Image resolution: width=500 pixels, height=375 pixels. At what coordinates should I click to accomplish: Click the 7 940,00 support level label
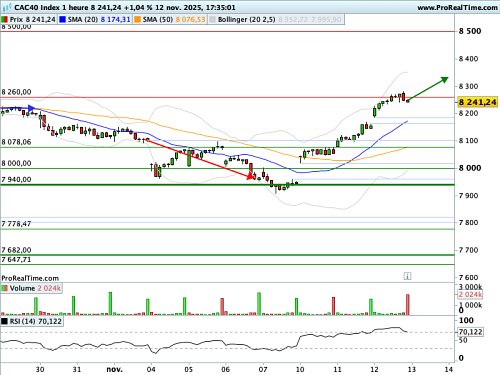click(16, 180)
